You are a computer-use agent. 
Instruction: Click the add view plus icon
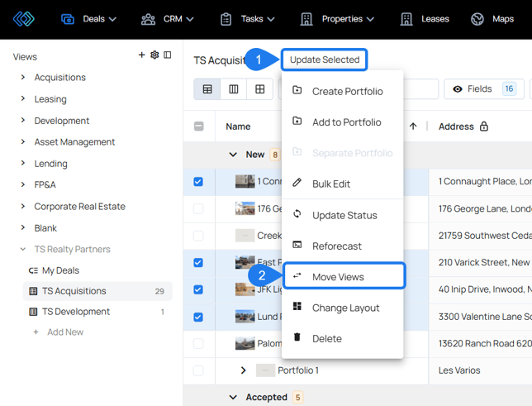(141, 55)
